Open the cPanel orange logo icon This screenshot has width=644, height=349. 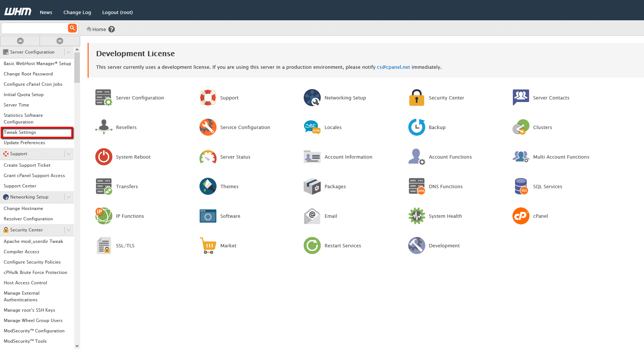521,216
